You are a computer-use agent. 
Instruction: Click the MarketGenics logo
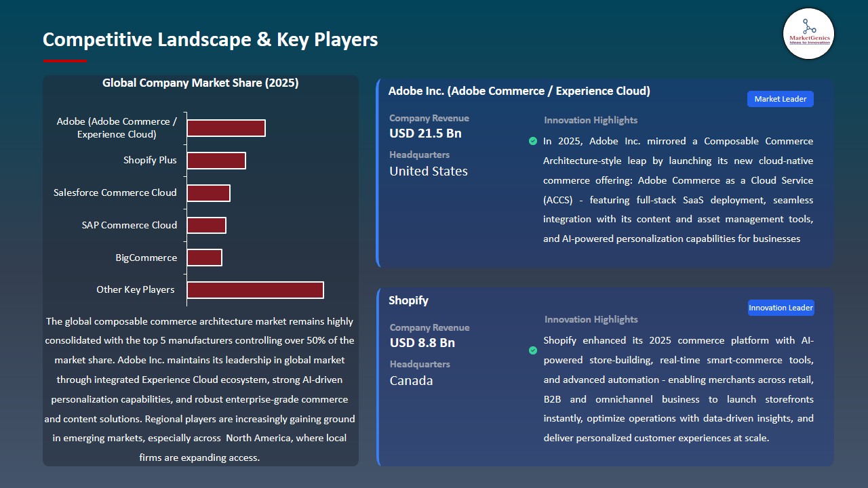pos(808,34)
